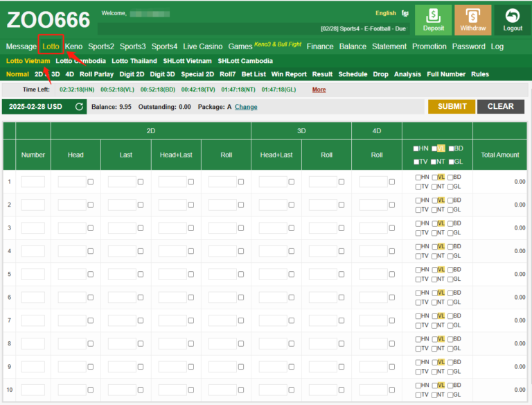The height and width of the screenshot is (405, 532).
Task: Open the 4D tab
Action: (69, 74)
